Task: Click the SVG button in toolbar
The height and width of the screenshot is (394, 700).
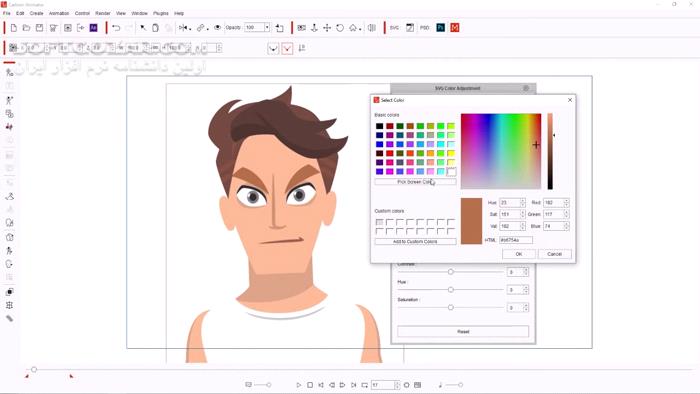Action: point(395,28)
